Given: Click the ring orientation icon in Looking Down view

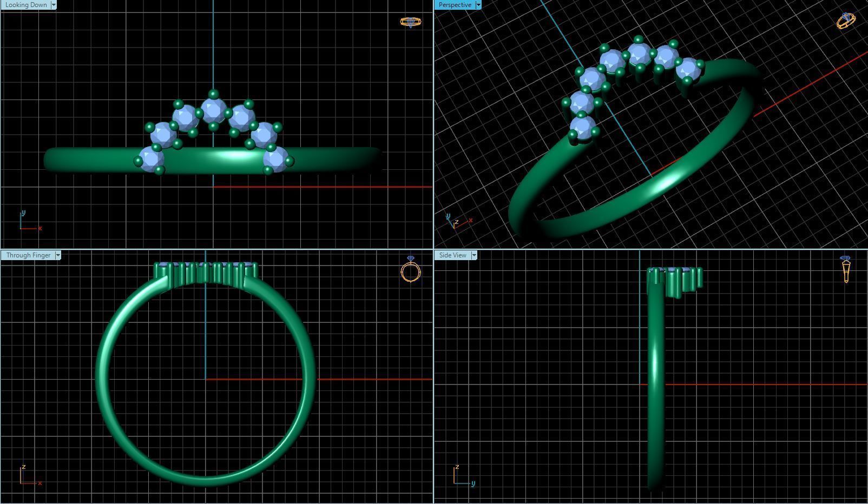Looking at the screenshot, I should point(410,22).
